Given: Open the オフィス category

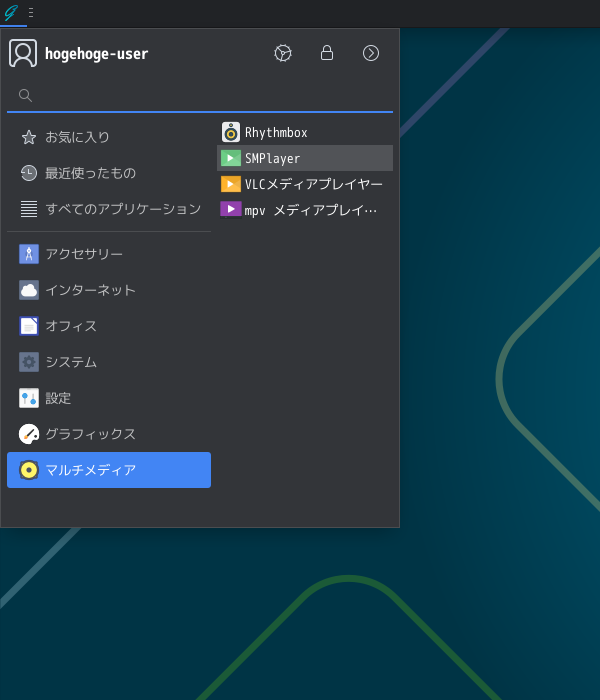Looking at the screenshot, I should [x=109, y=326].
